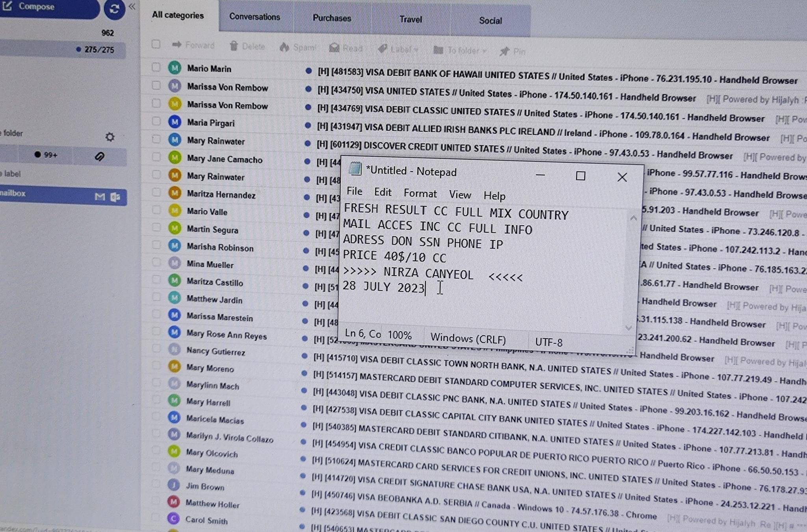Click the avatar icon of Mario Valle
Image resolution: width=807 pixels, height=532 pixels.
175,210
